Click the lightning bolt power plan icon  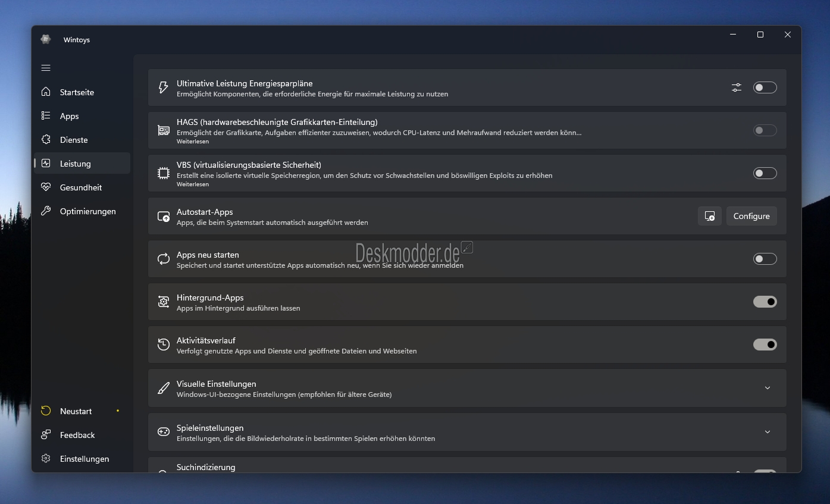tap(163, 87)
